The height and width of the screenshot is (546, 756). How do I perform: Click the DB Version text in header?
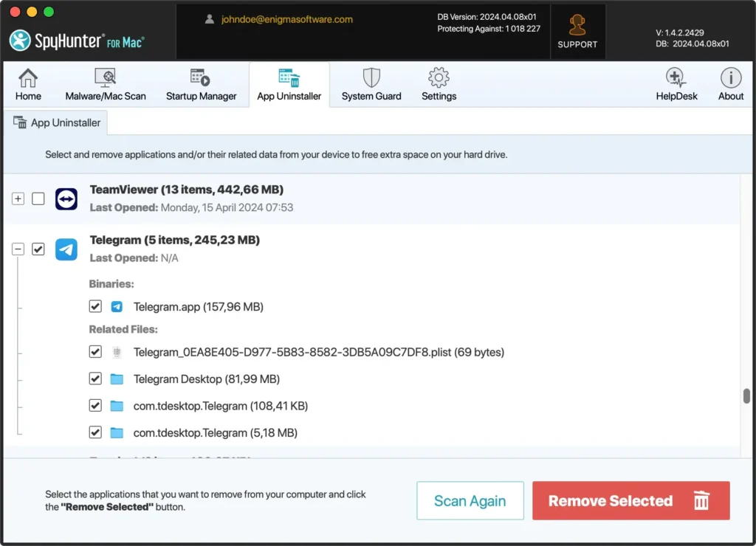487,17
